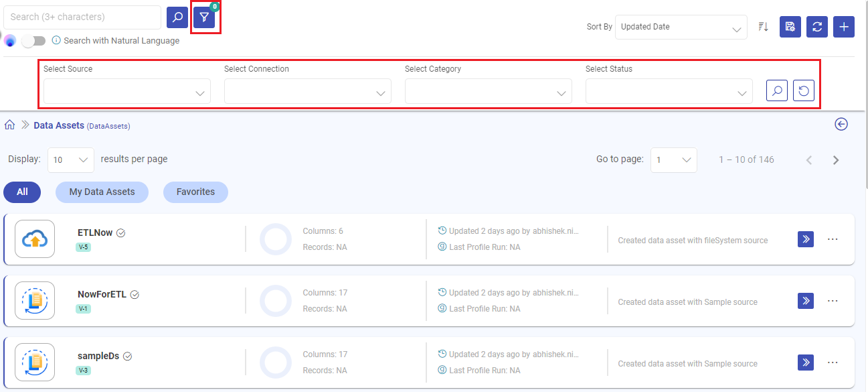
Task: Click the Home breadcrumb icon
Action: click(x=9, y=124)
